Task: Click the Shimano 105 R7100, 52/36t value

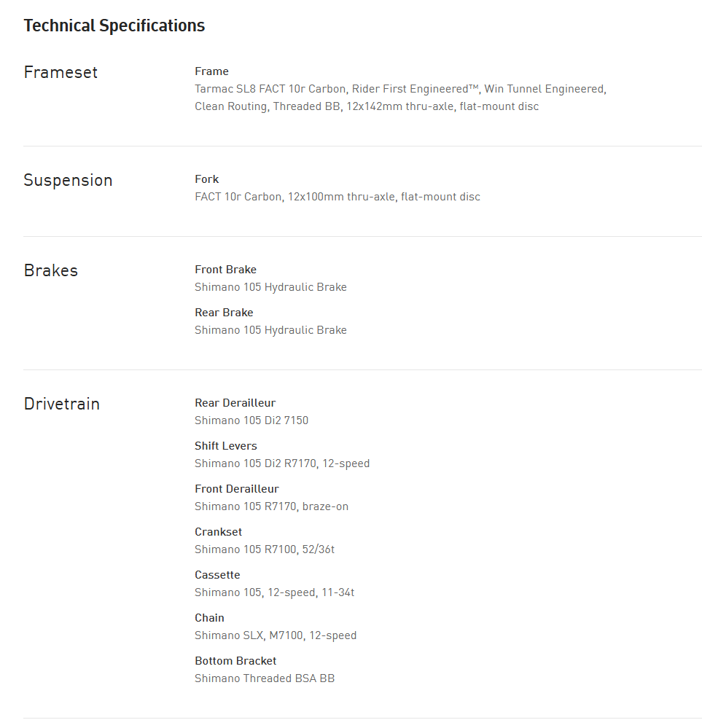Action: [x=264, y=549]
